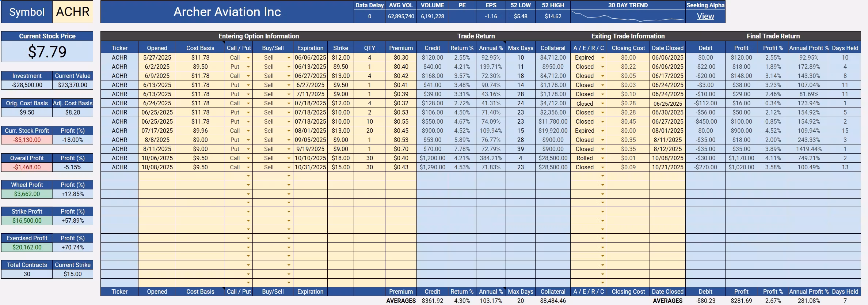Select the VOLUME value 6,191,228
868x305 pixels.
(x=433, y=16)
